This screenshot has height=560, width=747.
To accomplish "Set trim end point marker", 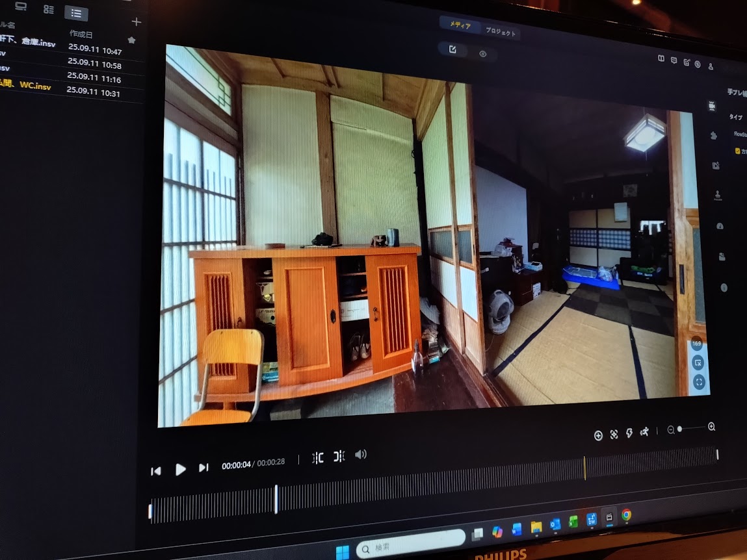I will [339, 457].
